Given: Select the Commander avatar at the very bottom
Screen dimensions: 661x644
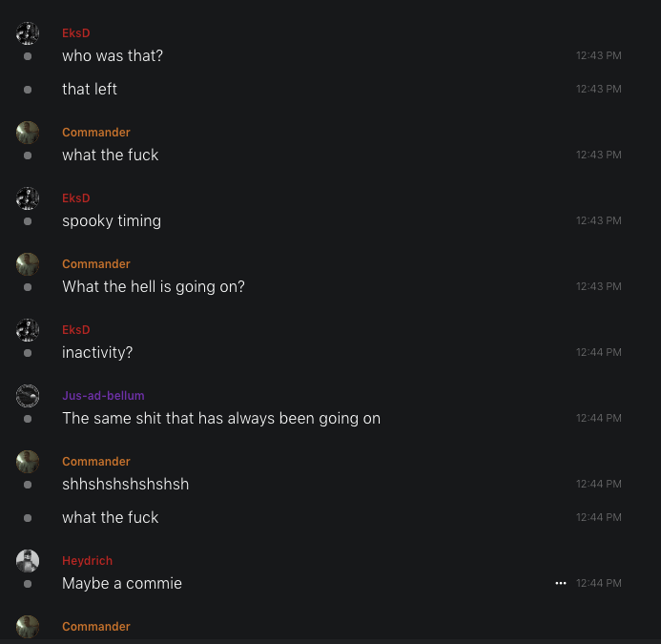Looking at the screenshot, I should click(x=28, y=627).
